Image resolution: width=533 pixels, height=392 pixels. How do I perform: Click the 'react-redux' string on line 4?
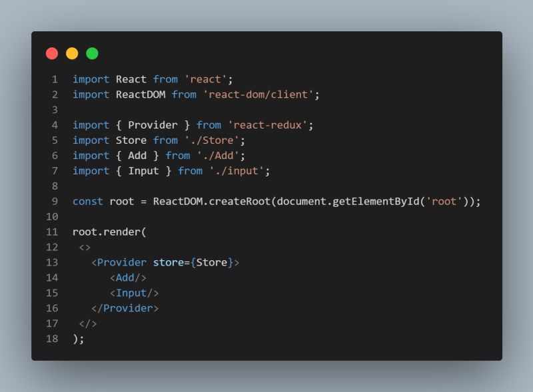[x=267, y=125]
